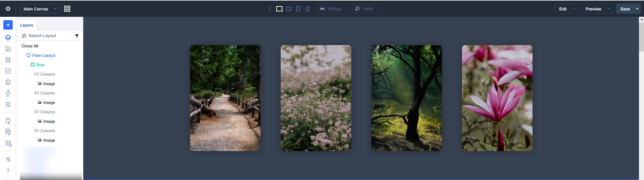Screen dimensions: 644x180
Task: Expand the Save button dropdown arrow
Action: 637,9
